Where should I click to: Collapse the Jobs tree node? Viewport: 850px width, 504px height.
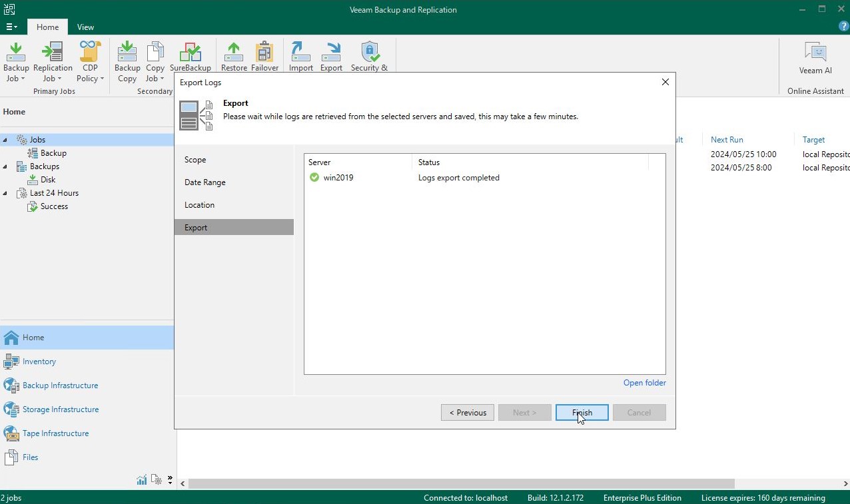[6, 140]
